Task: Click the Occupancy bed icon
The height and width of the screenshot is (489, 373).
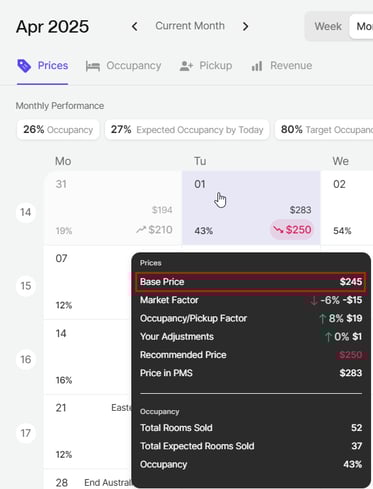Action: pos(93,66)
